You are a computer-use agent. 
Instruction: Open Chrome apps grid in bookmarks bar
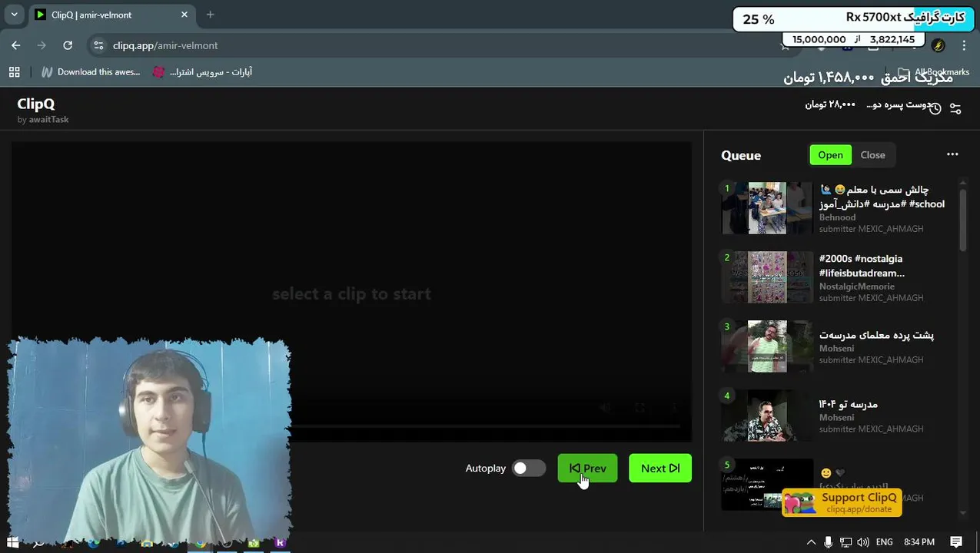14,71
